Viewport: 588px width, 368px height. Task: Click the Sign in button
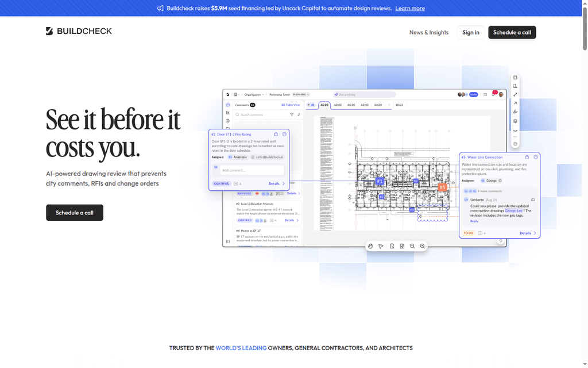(471, 32)
